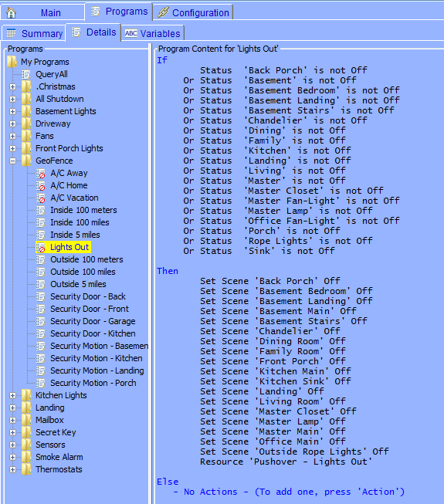
Task: Select the Outside 100 miles program
Action: click(83, 272)
